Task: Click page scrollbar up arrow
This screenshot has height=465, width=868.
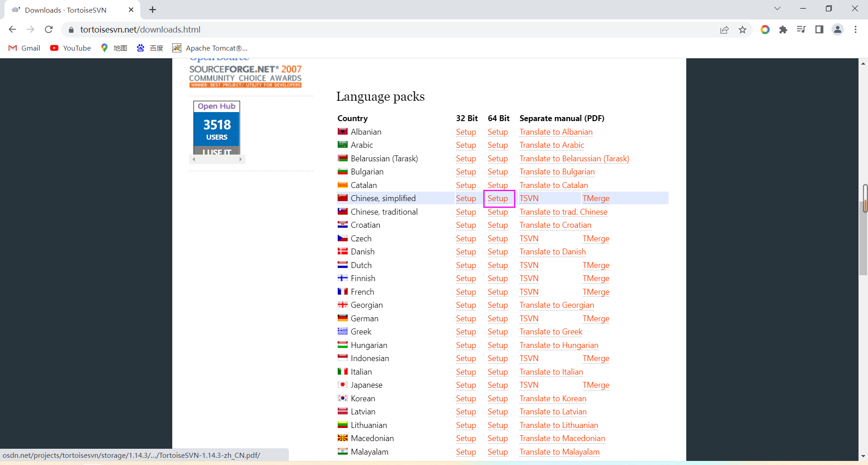Action: (x=863, y=64)
